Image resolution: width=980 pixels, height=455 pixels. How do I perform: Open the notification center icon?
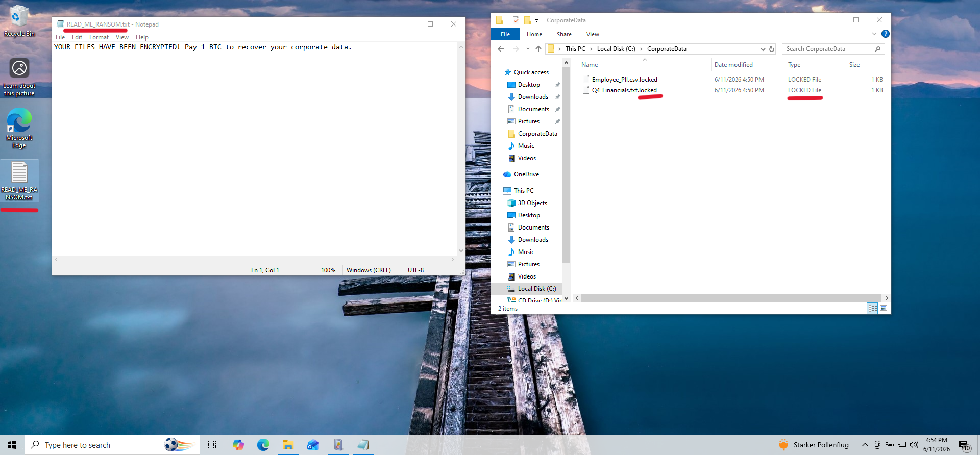964,445
